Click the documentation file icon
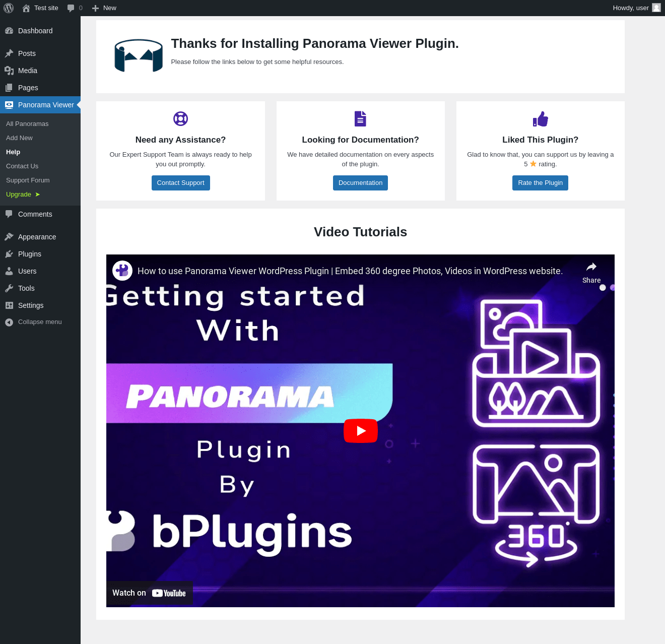Image resolution: width=665 pixels, height=644 pixels. click(x=360, y=119)
